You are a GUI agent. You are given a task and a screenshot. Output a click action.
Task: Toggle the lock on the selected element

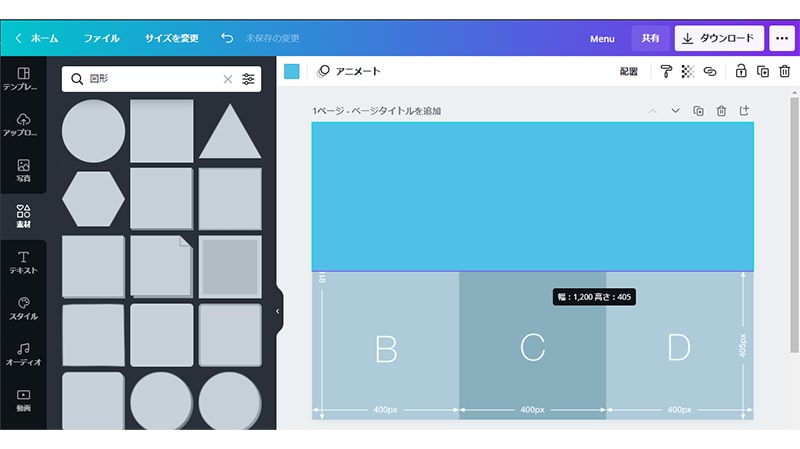pos(741,71)
